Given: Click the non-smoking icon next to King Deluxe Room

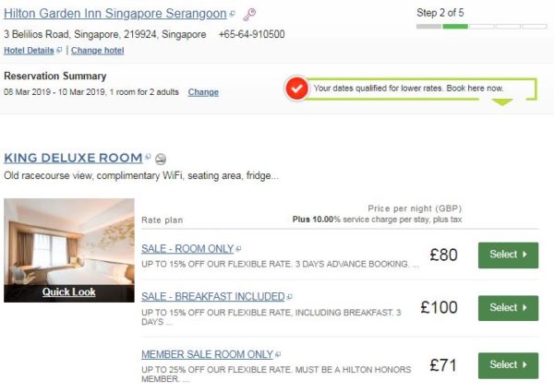Looking at the screenshot, I should pos(161,159).
